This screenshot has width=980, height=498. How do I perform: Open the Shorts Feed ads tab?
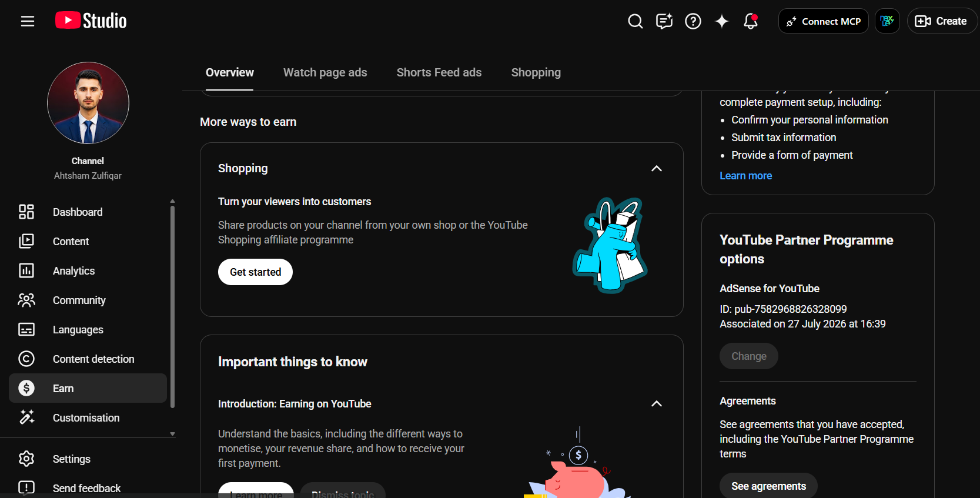(439, 72)
